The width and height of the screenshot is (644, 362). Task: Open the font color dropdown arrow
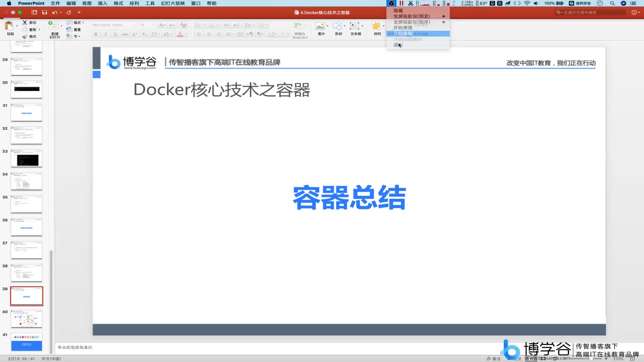[x=186, y=34]
